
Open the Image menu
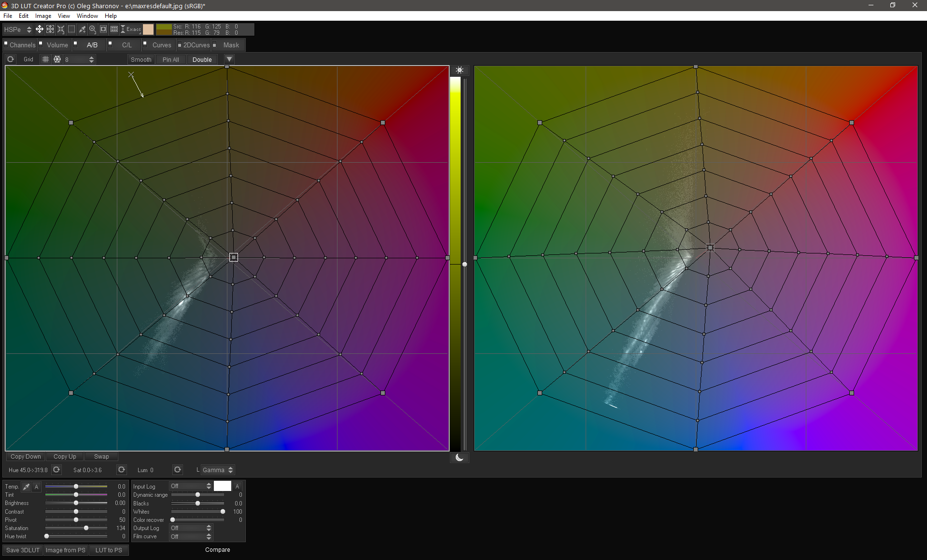(x=43, y=16)
